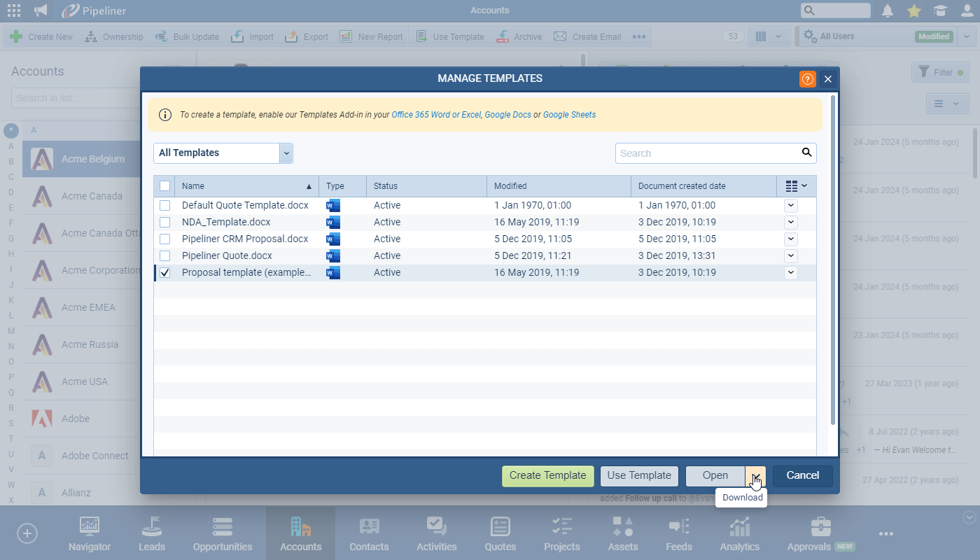Viewport: 980px width, 560px height.
Task: Open the Open button dropdown arrow
Action: pyautogui.click(x=755, y=475)
